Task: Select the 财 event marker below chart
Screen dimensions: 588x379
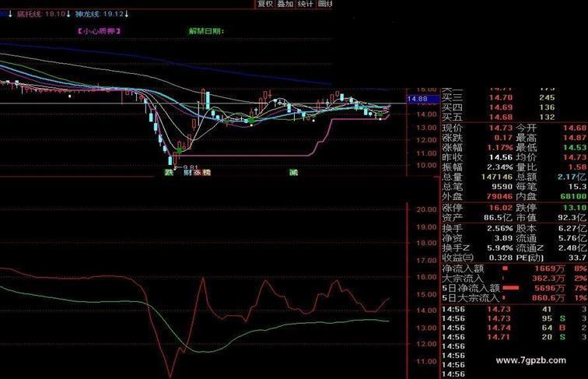Action: [188, 172]
